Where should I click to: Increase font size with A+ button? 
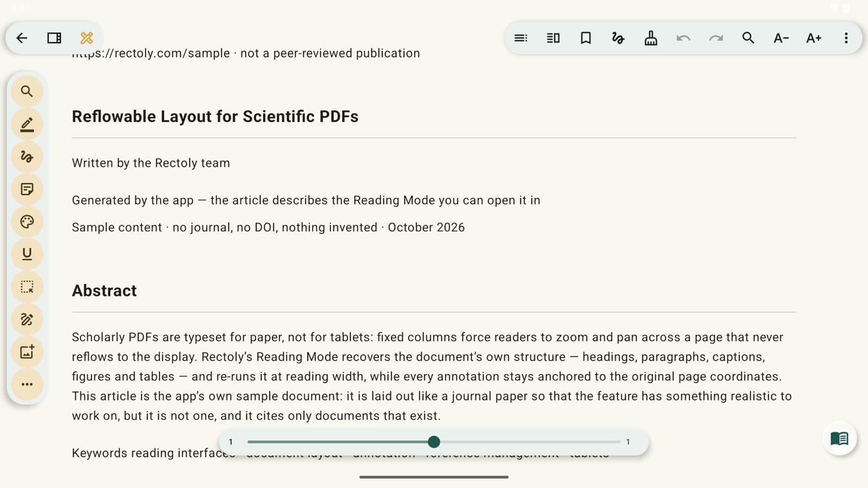(x=814, y=38)
